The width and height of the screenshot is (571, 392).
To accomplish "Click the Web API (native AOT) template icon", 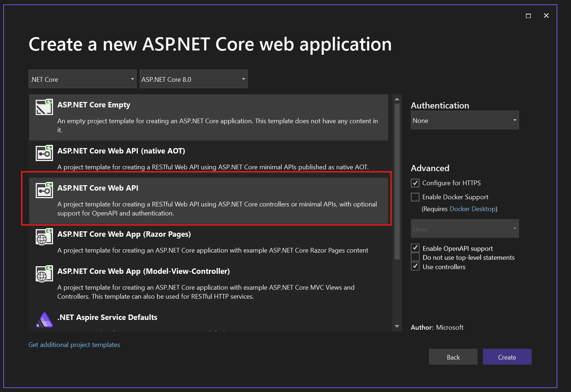I will click(44, 153).
